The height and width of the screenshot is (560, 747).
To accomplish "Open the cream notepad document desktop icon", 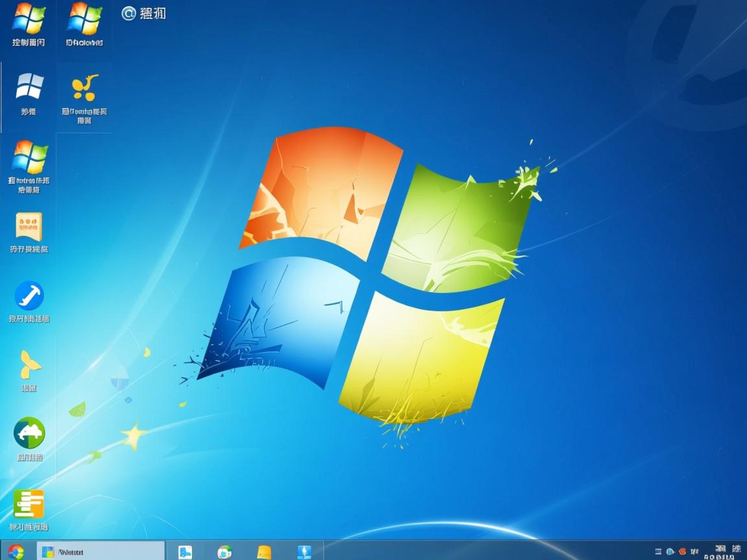I will click(x=29, y=227).
